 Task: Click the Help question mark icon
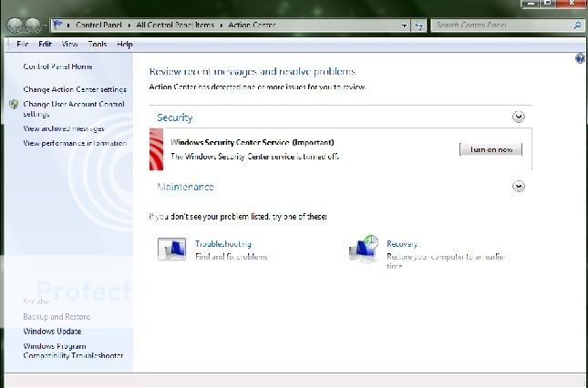click(x=580, y=58)
